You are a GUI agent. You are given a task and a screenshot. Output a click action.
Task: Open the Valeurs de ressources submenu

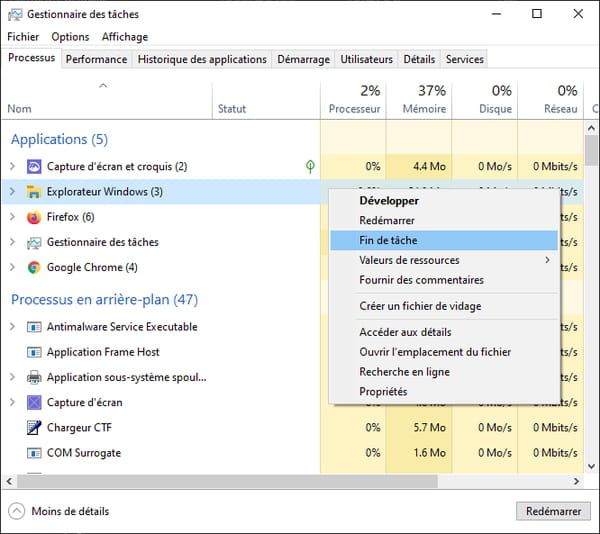click(444, 260)
